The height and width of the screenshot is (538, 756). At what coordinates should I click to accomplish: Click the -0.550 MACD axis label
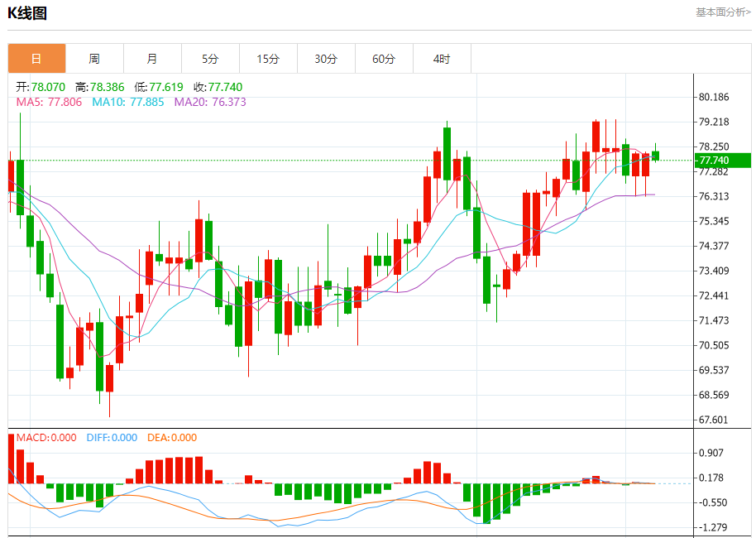coord(713,502)
